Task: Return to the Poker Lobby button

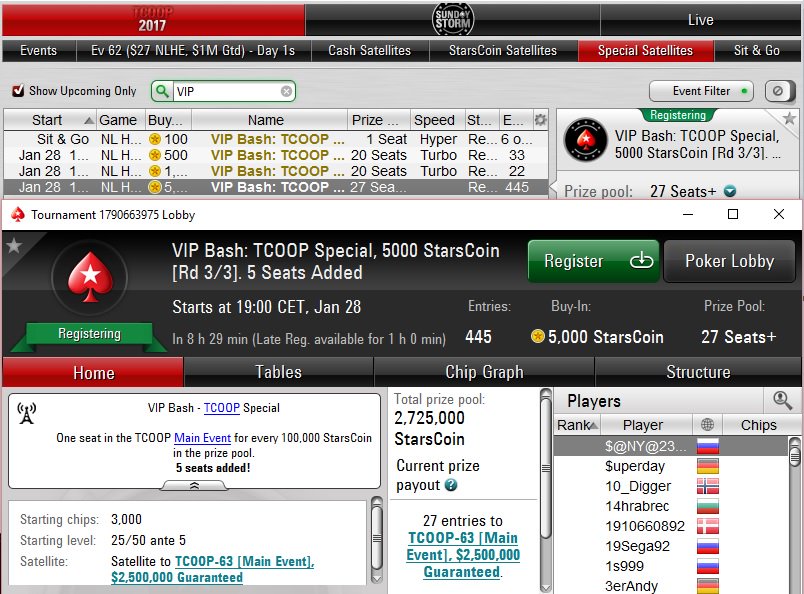Action: (729, 261)
